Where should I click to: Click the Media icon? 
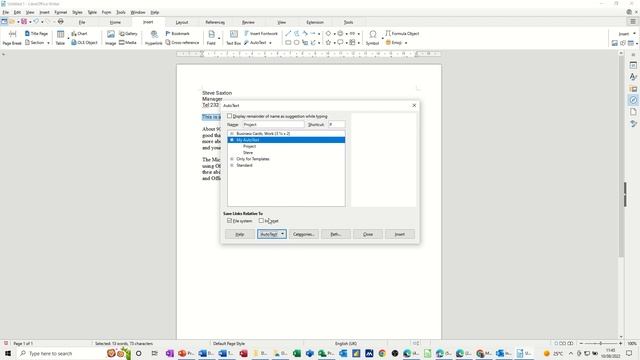tap(128, 42)
